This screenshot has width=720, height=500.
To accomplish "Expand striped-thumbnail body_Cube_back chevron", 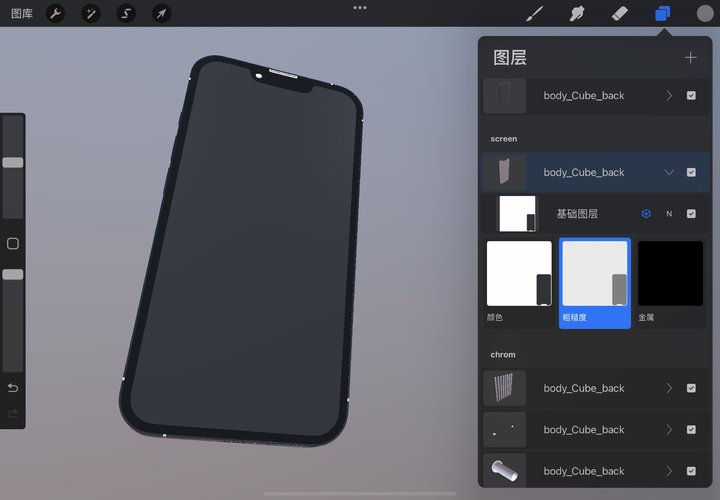I will click(669, 388).
